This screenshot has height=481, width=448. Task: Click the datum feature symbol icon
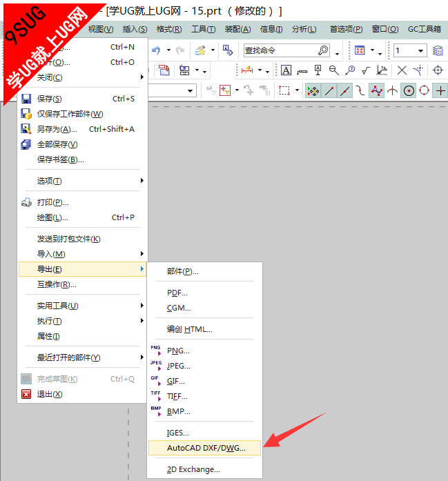(318, 70)
